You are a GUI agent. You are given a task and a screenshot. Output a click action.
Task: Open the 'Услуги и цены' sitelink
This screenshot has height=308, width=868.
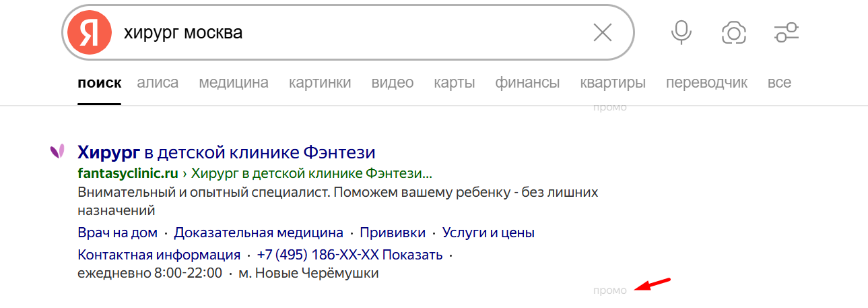(x=488, y=233)
